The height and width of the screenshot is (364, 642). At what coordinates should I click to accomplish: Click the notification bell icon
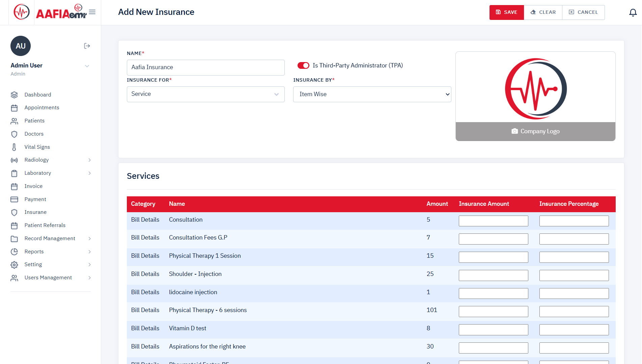(x=633, y=12)
